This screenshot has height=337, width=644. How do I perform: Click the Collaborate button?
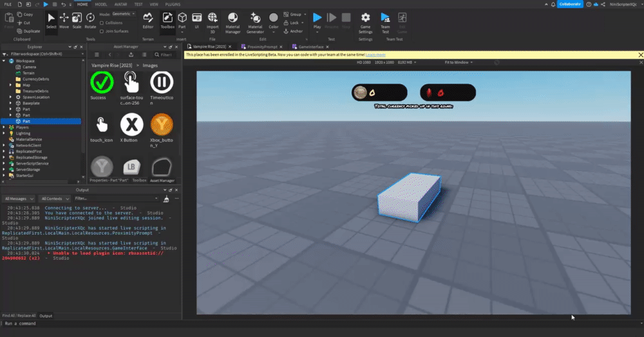tap(570, 4)
